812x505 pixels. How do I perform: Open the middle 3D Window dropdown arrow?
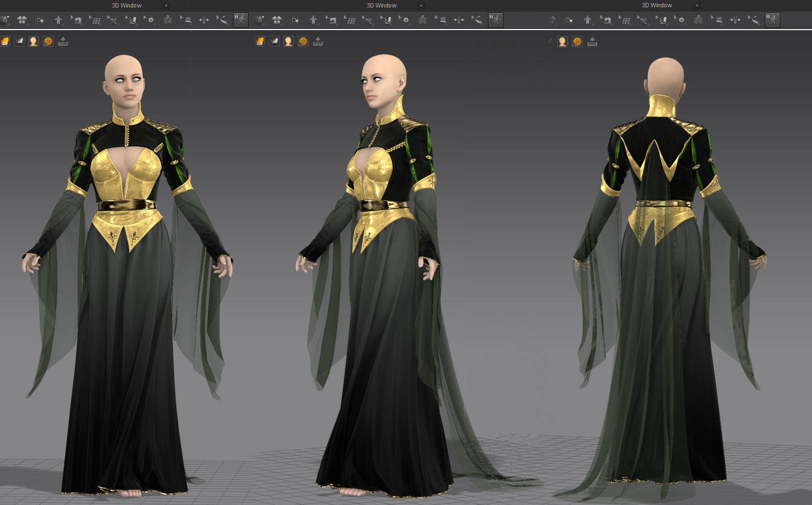(x=421, y=5)
